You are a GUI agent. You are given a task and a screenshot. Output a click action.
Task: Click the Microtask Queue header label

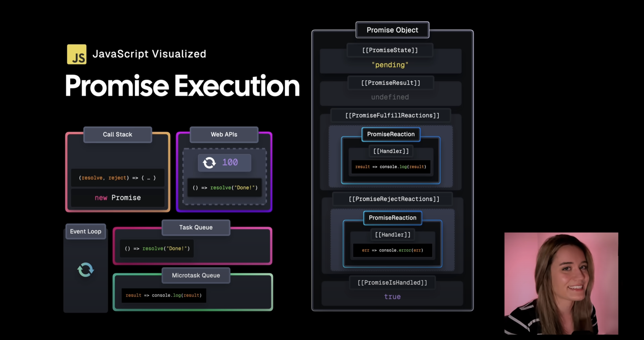pos(196,275)
